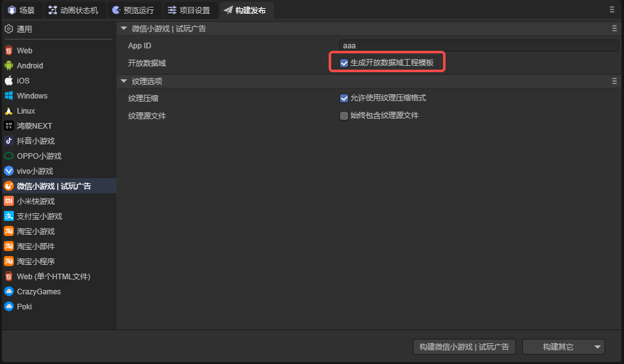Choose the Linux penguin icon
Image resolution: width=624 pixels, height=364 pixels.
pyautogui.click(x=9, y=111)
